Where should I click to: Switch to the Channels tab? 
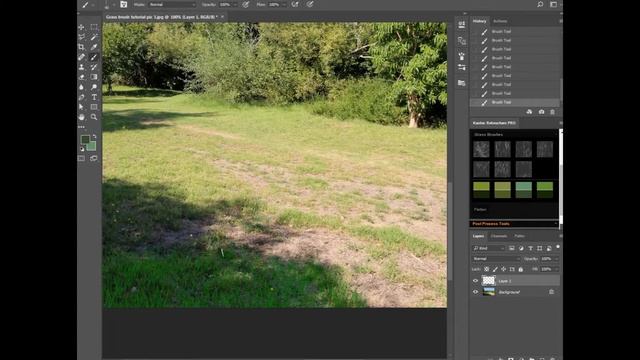click(x=499, y=236)
